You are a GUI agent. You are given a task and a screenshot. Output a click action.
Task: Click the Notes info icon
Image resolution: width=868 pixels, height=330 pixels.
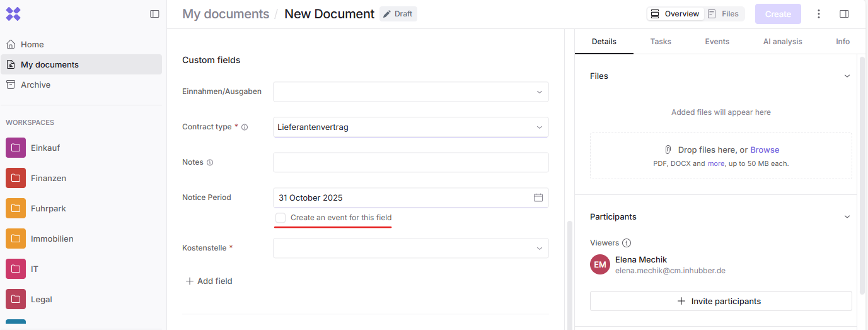coord(210,162)
